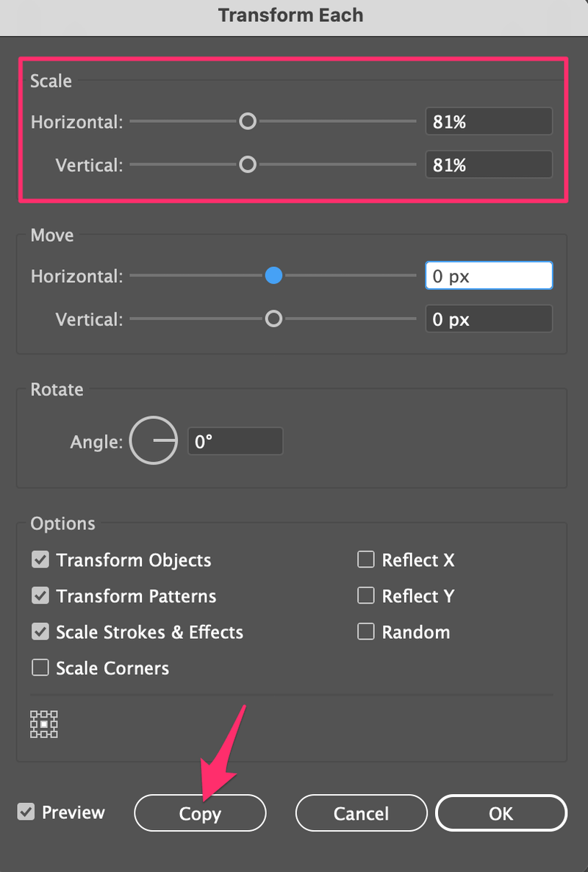The height and width of the screenshot is (872, 588).
Task: Select the bottom-right reference point on the proxy
Action: 54,735
